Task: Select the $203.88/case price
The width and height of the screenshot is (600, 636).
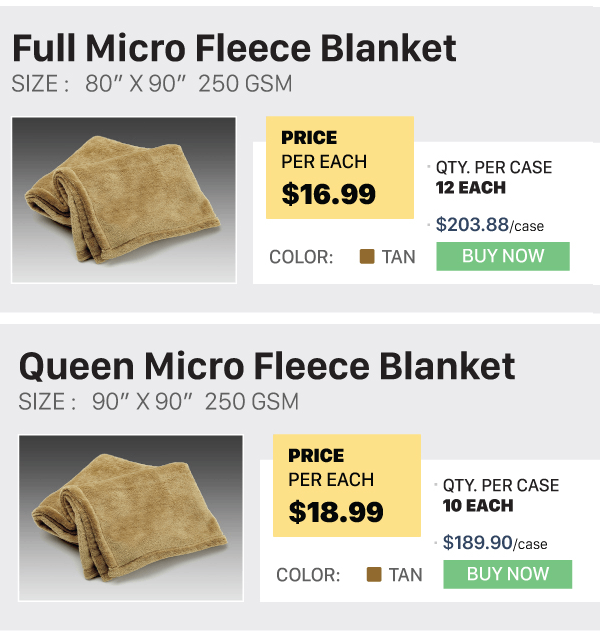Action: click(x=490, y=225)
